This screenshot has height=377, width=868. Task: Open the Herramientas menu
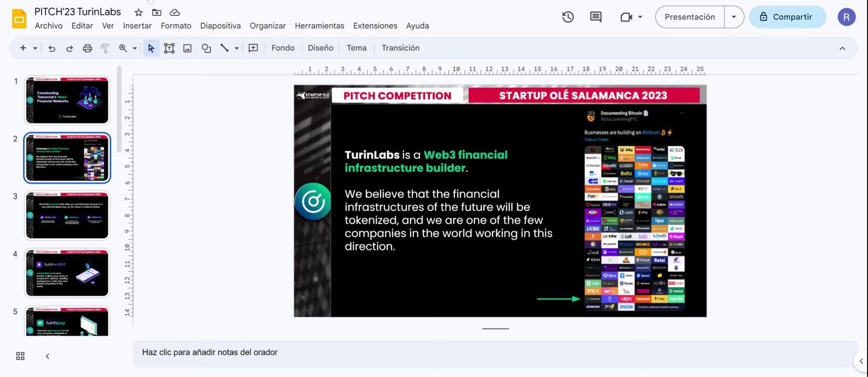(319, 26)
